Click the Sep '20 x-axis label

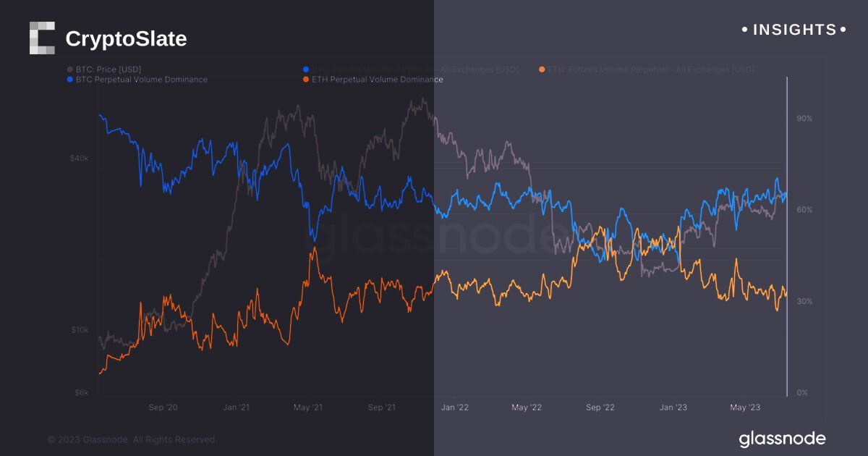[x=163, y=408]
